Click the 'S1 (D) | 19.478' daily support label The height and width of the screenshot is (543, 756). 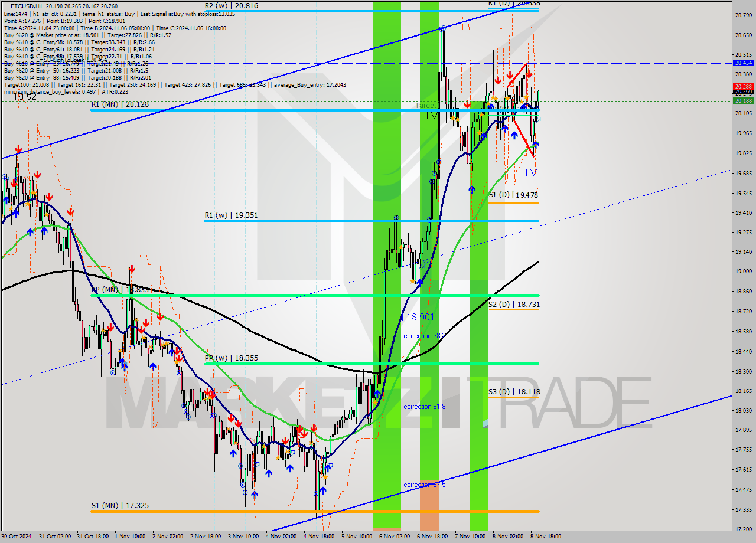click(x=513, y=194)
